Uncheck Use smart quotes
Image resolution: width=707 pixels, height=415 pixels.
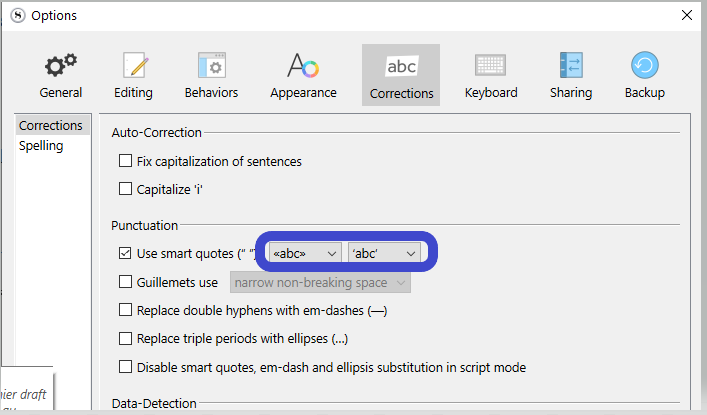[126, 253]
